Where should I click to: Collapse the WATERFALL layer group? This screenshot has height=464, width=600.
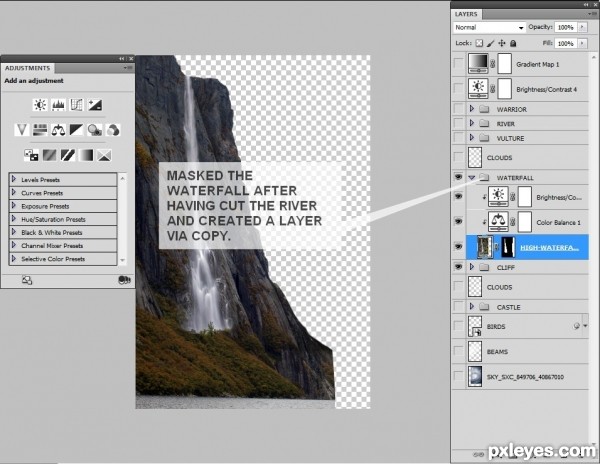point(472,177)
